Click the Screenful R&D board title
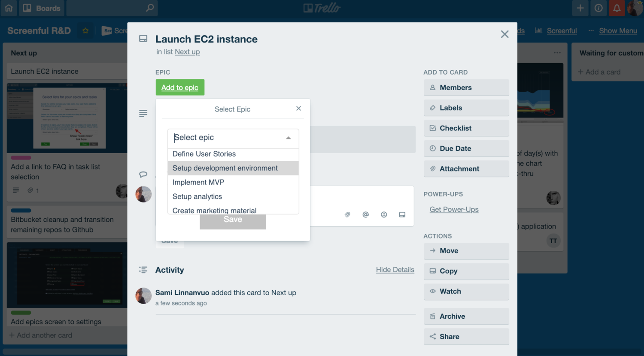644x356 pixels. (x=39, y=30)
